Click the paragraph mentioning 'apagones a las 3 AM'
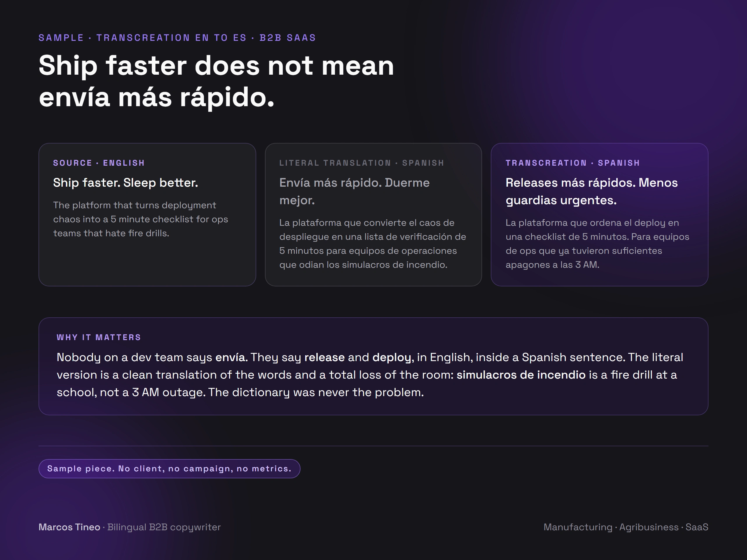 (x=597, y=244)
